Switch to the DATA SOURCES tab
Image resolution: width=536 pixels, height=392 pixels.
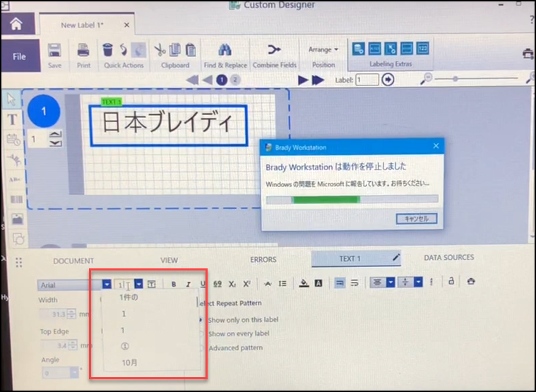coord(449,257)
